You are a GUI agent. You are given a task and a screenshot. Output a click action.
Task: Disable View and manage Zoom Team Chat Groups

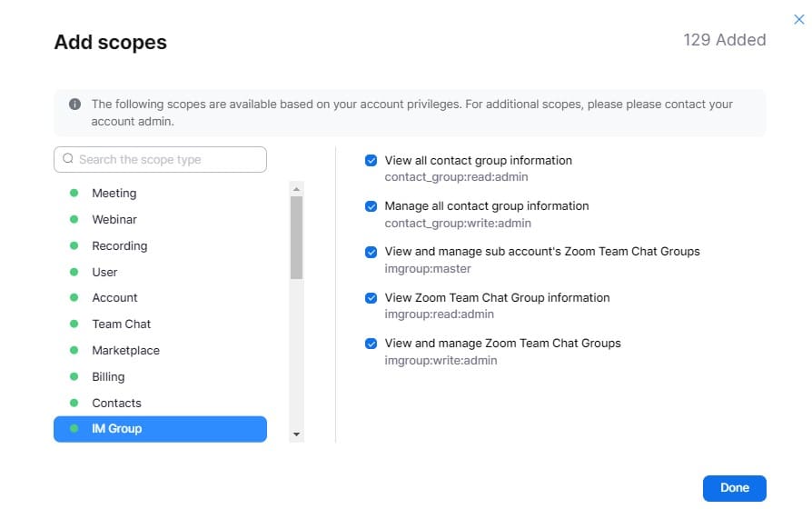pos(371,344)
